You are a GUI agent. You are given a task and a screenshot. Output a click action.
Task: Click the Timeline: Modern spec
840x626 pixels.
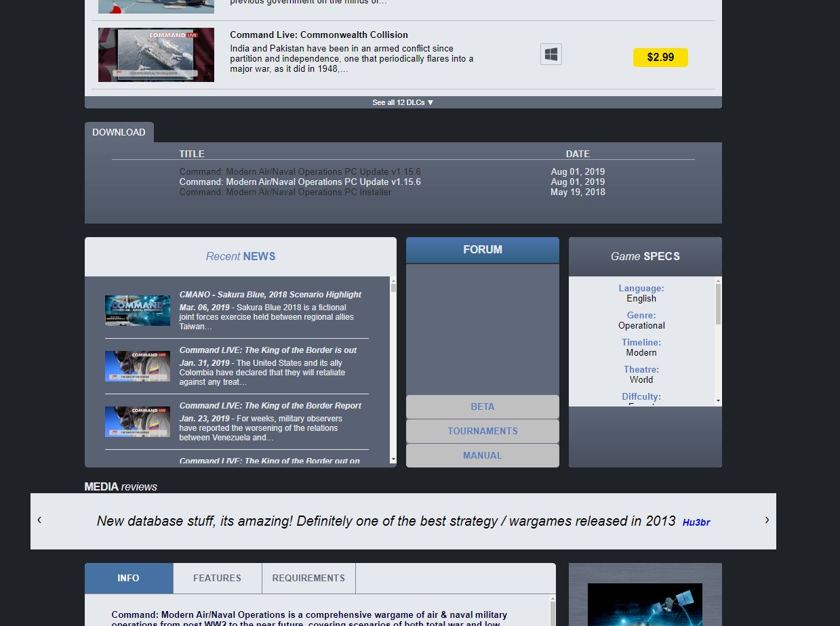(641, 348)
